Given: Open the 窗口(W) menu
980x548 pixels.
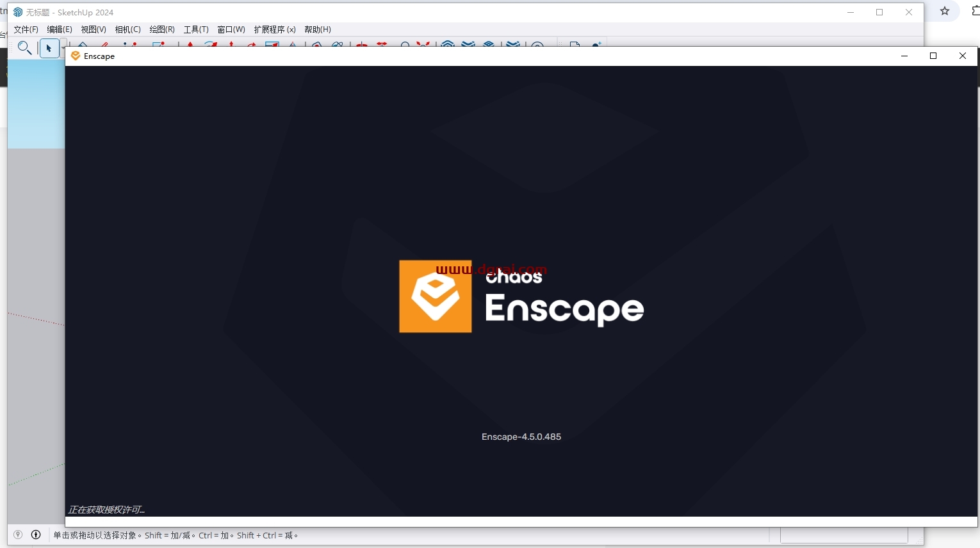Looking at the screenshot, I should pos(231,29).
